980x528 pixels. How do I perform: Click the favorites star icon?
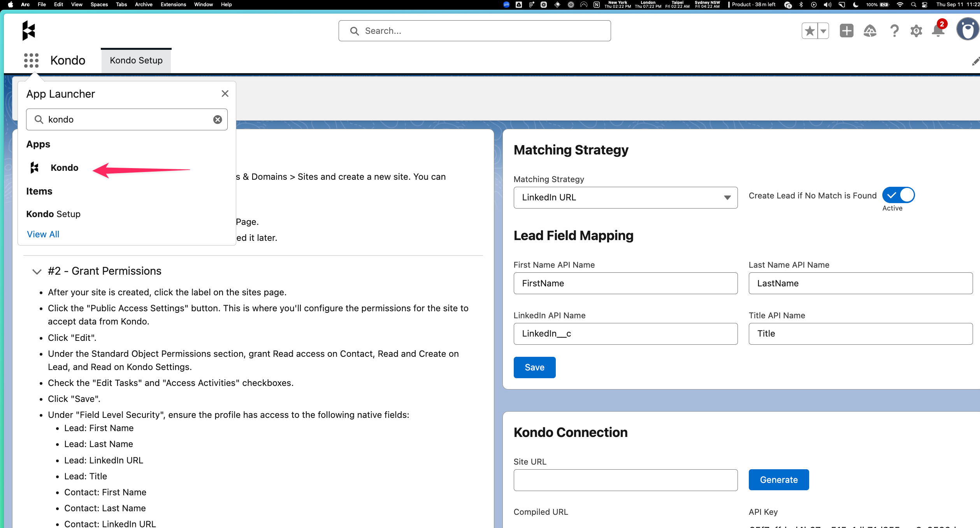[810, 31]
